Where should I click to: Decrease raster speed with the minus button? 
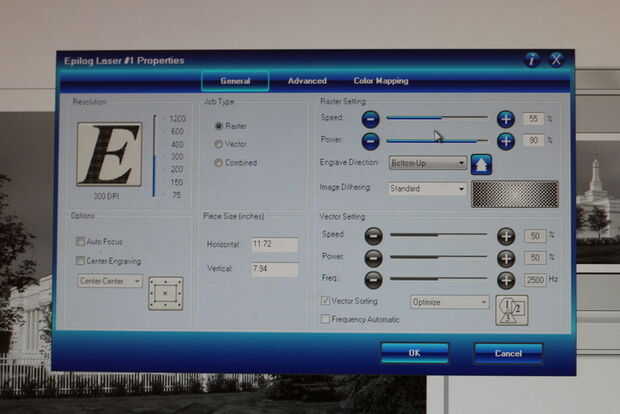(370, 119)
